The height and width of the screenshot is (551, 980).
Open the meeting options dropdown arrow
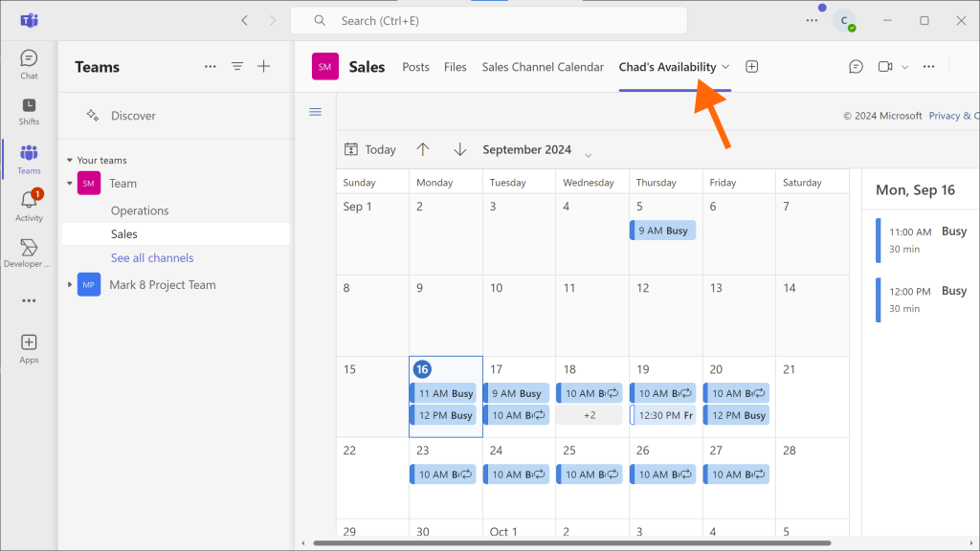pyautogui.click(x=904, y=67)
